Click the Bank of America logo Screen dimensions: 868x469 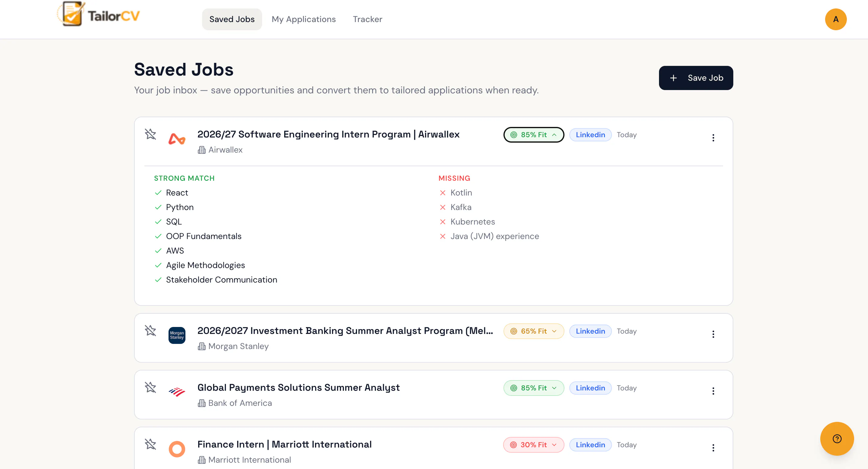(177, 392)
